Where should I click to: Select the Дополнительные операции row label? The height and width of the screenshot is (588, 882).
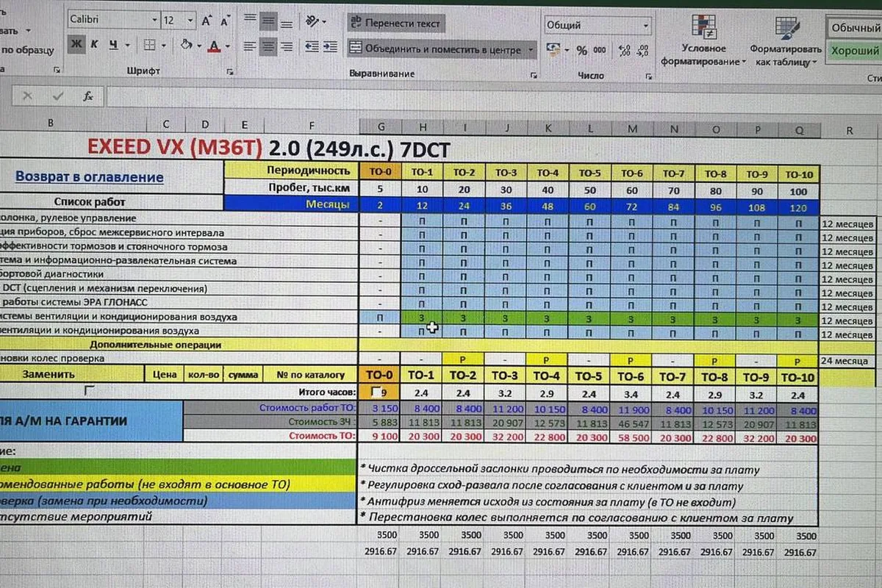coord(156,344)
